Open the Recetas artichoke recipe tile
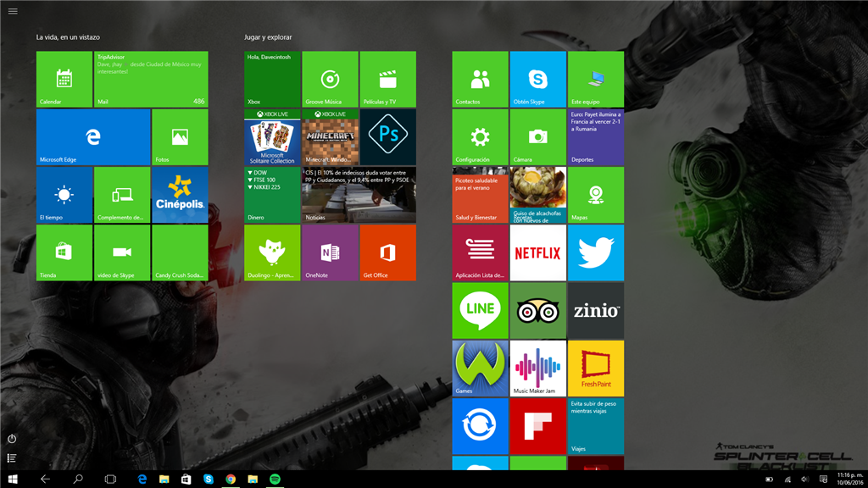This screenshot has height=488, width=868. click(x=538, y=195)
